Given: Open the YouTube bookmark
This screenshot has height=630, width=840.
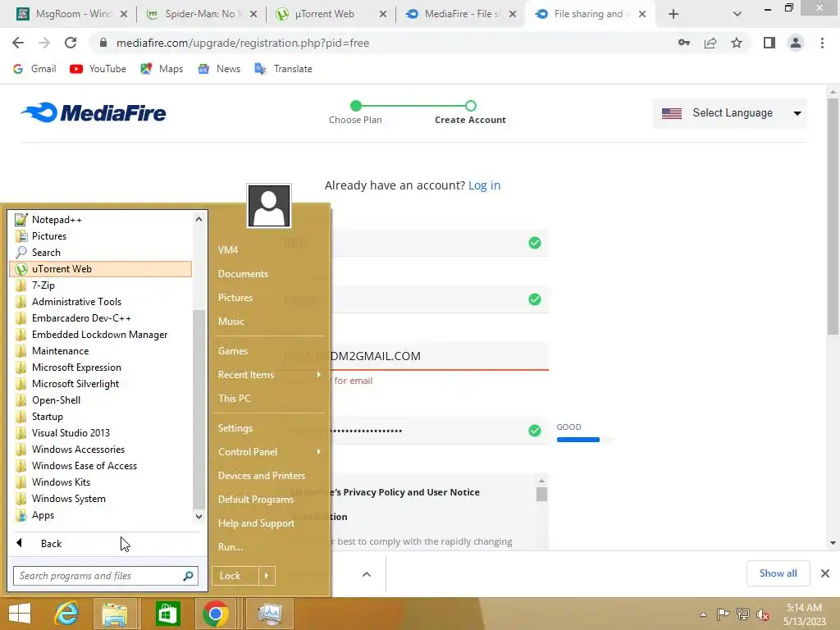Looking at the screenshot, I should click(98, 69).
